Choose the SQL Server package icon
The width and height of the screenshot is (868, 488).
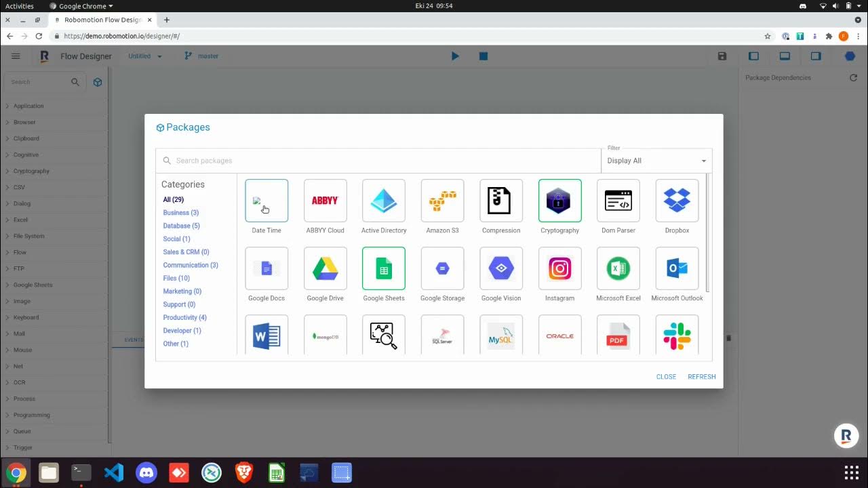pyautogui.click(x=443, y=335)
